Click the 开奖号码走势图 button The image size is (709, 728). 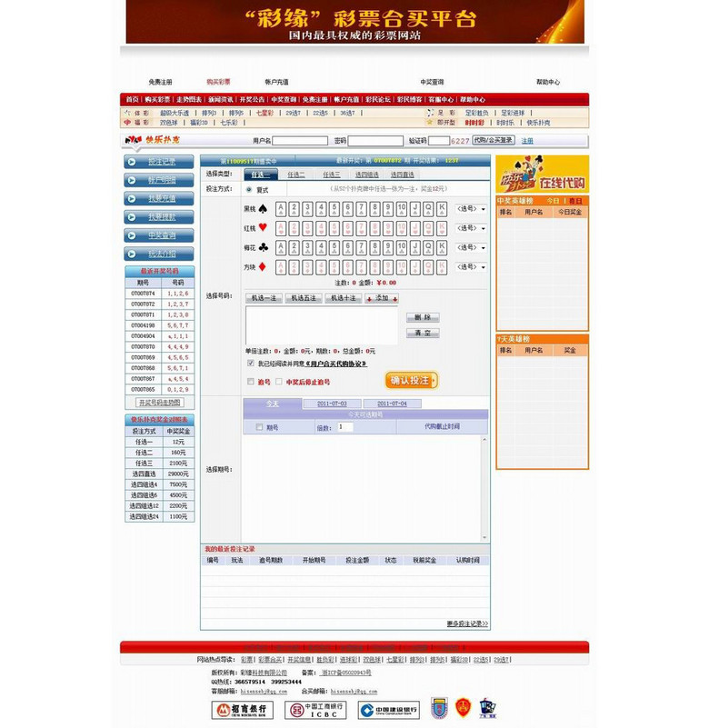click(160, 403)
